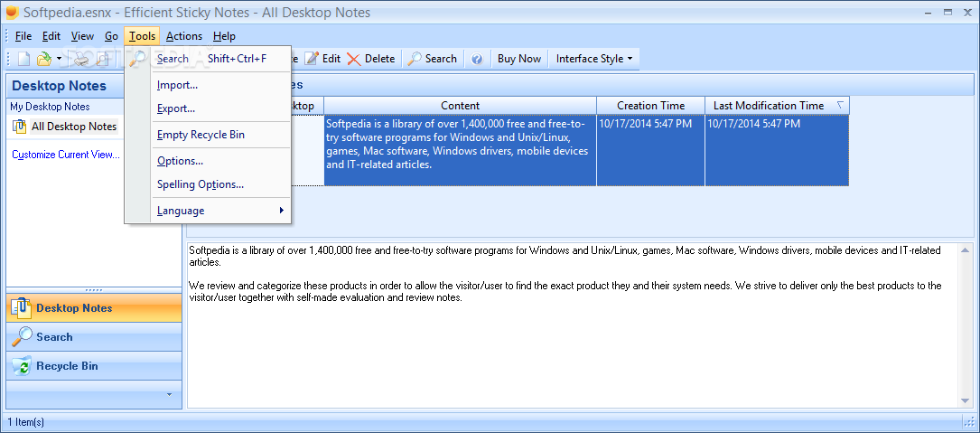Open the File menu
The width and height of the screenshot is (980, 433).
click(23, 36)
